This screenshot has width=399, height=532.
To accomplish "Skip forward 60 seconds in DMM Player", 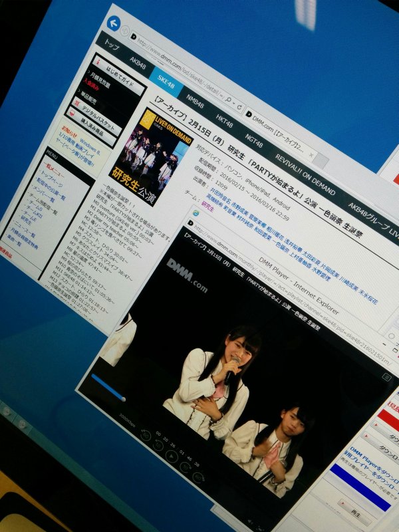I will (x=198, y=477).
